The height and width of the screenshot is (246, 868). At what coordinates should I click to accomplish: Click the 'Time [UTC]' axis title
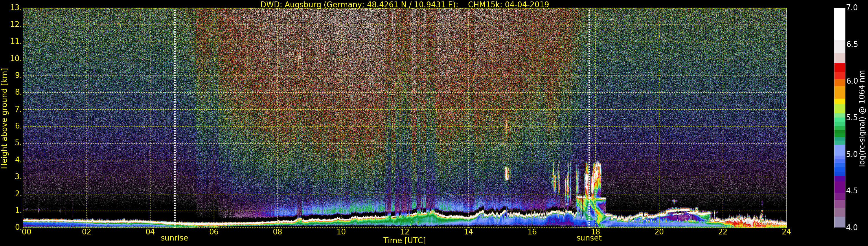click(404, 241)
